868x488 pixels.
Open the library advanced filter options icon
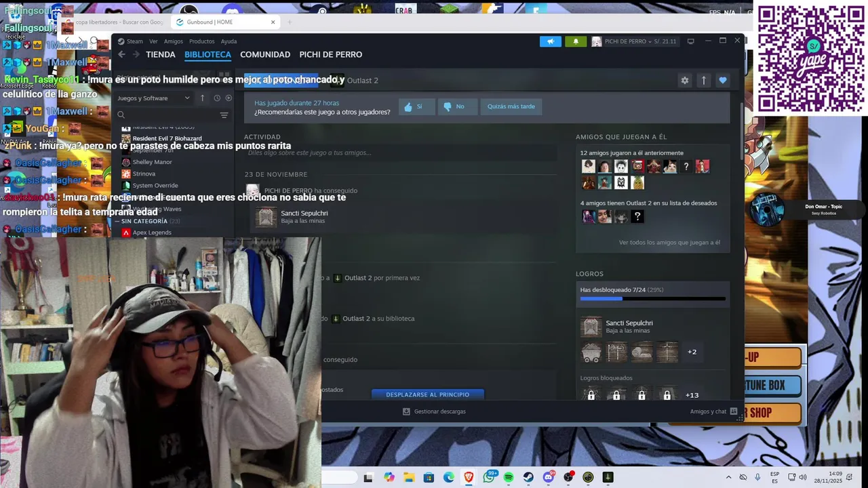point(224,115)
